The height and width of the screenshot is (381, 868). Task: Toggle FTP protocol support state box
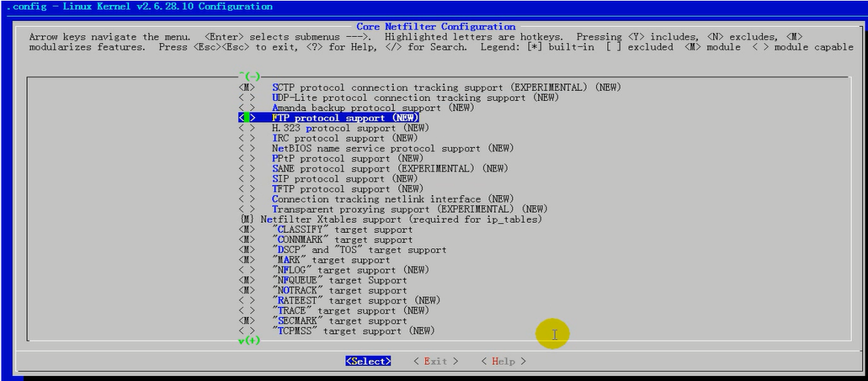pos(247,118)
